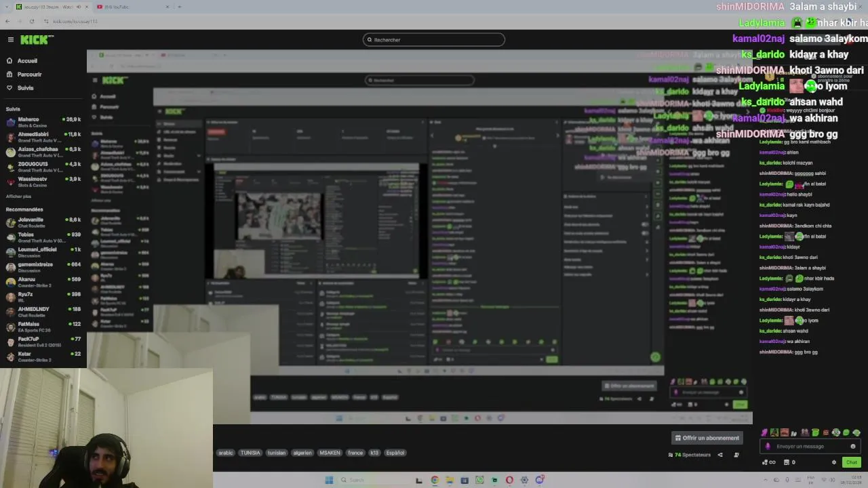Open followed channel Maherco

[x=43, y=122]
